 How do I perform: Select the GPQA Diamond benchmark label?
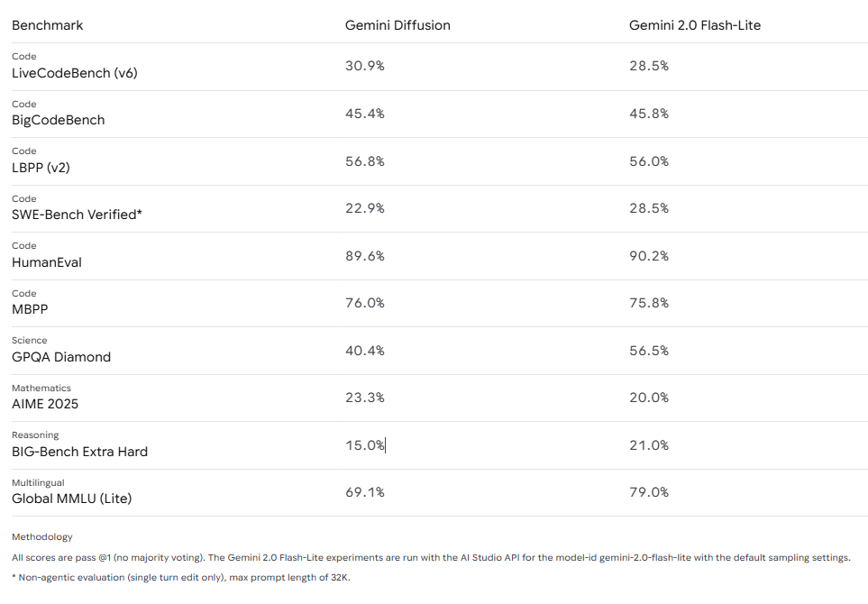[61, 357]
